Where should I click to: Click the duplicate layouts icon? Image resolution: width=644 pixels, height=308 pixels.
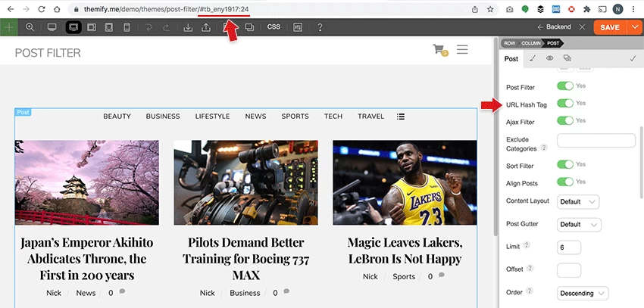pos(249,27)
